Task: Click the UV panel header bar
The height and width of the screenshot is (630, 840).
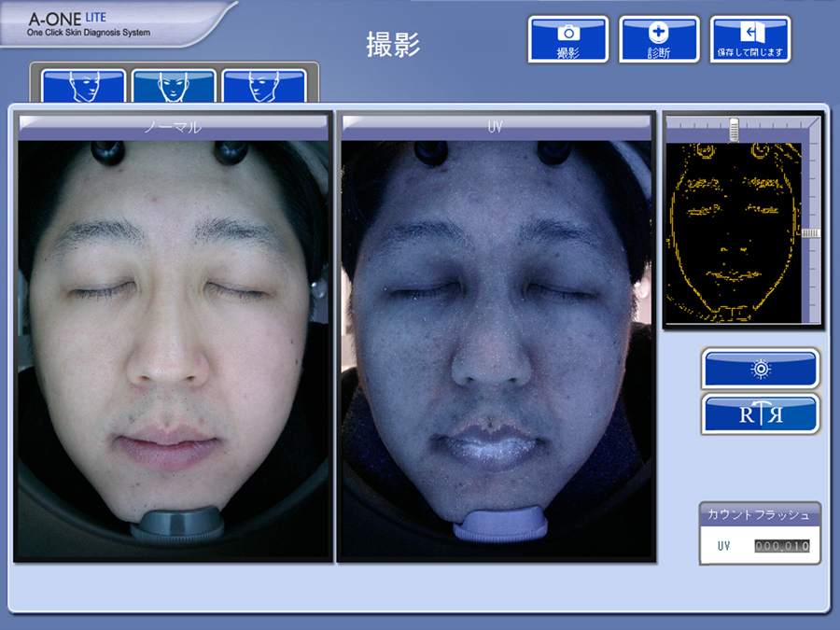Action: [496, 127]
